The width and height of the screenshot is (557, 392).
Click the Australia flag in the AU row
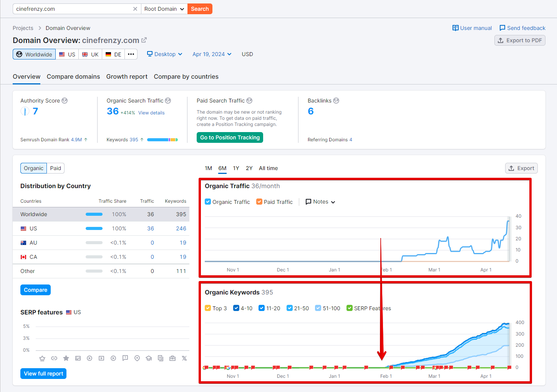(23, 243)
